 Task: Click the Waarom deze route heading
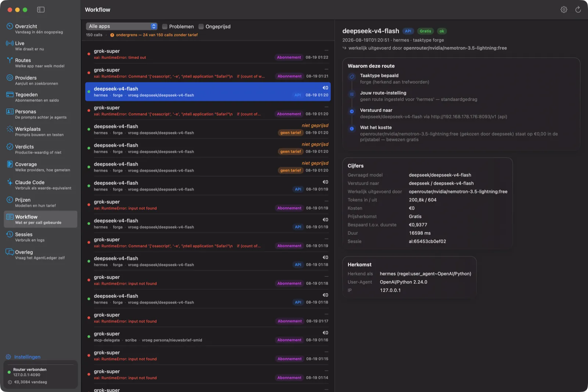(x=371, y=66)
